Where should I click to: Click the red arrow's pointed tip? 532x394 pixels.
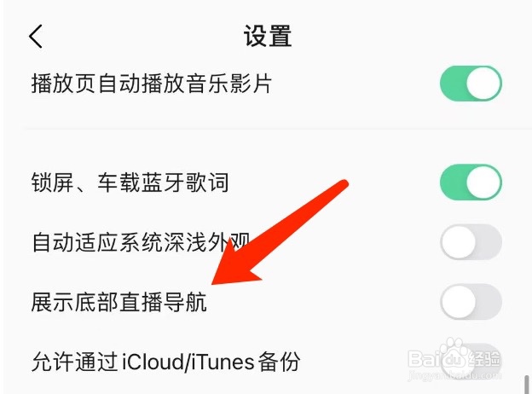pos(213,283)
